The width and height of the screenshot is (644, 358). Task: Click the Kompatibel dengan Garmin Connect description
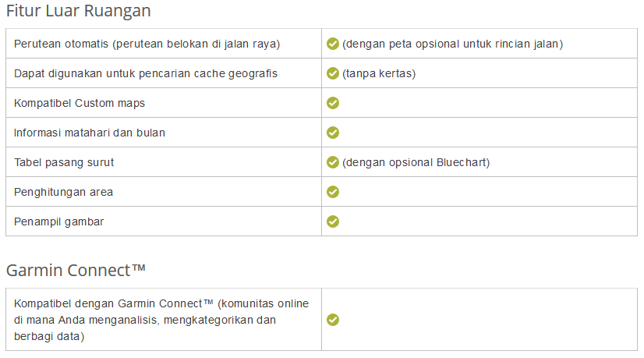coord(161,320)
